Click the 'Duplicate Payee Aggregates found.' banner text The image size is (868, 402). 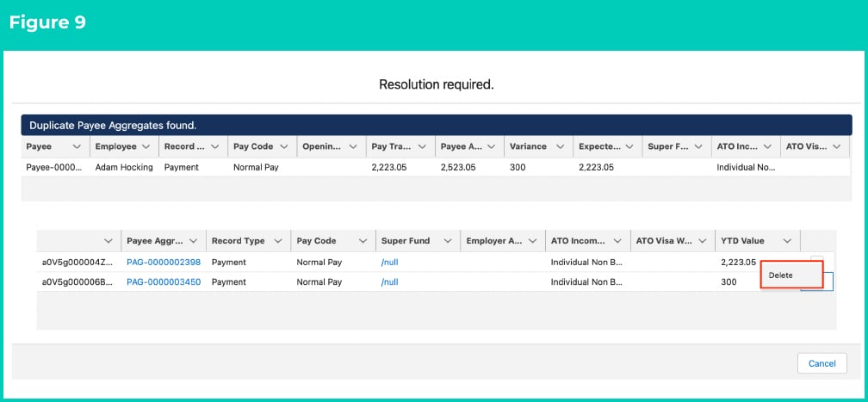click(x=113, y=126)
